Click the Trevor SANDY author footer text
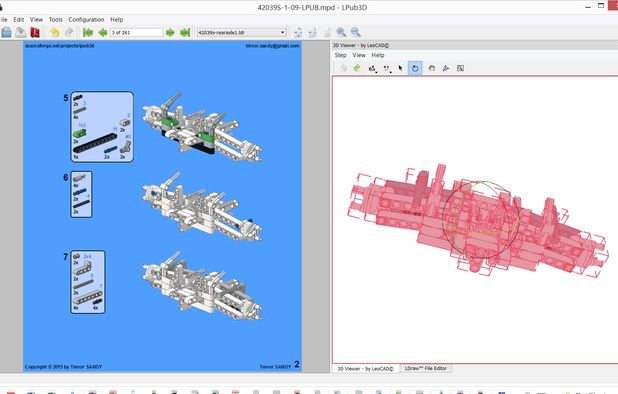The height and width of the screenshot is (394, 618). [275, 367]
